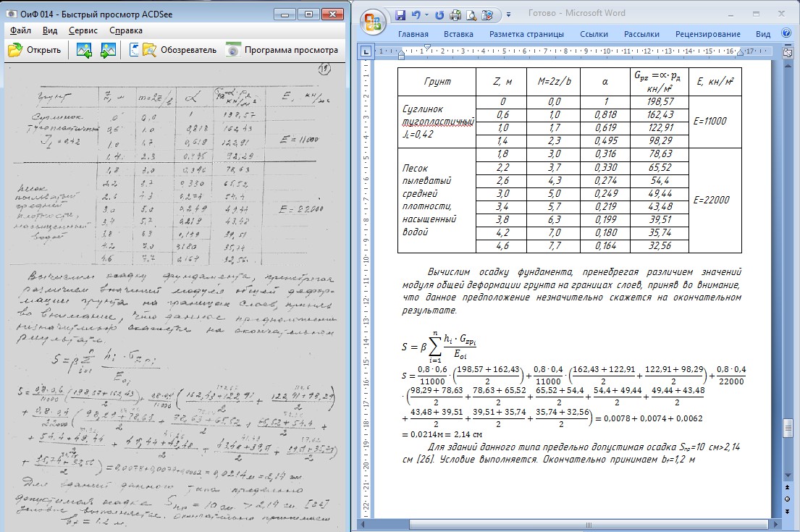800x532 pixels.
Task: Open Word help question mark icon
Action: pyautogui.click(x=786, y=33)
